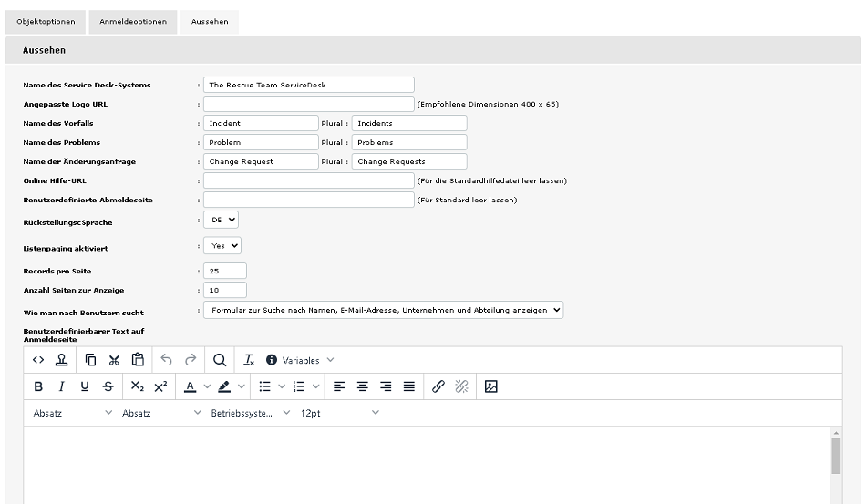This screenshot has height=504, width=866.
Task: Insert a link using chain icon
Action: coord(438,386)
